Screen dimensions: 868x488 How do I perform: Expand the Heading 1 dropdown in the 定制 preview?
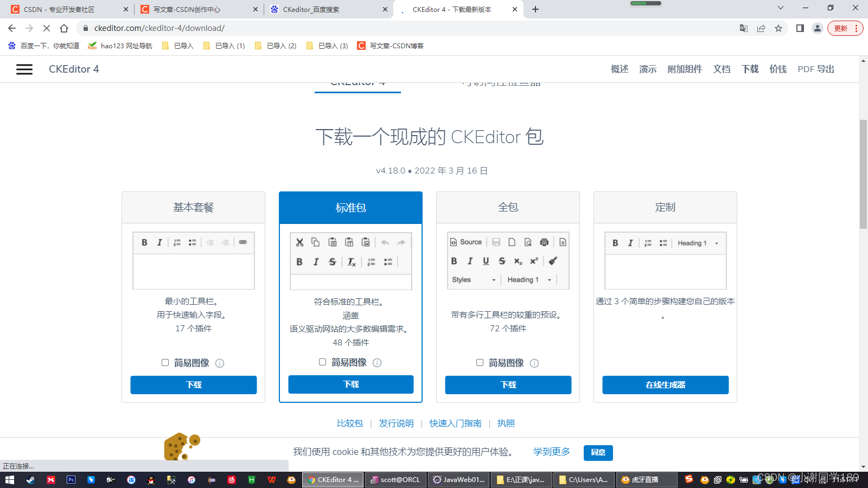[698, 243]
